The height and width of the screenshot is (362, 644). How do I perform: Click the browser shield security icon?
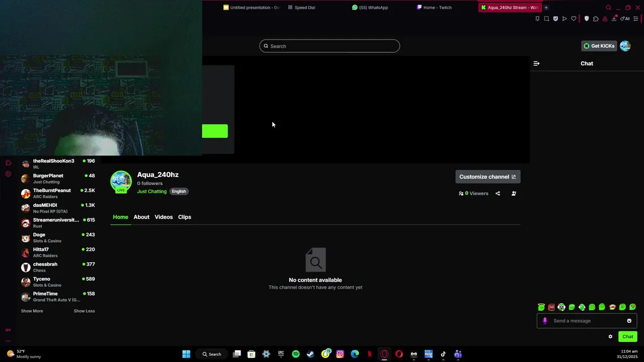[586, 19]
